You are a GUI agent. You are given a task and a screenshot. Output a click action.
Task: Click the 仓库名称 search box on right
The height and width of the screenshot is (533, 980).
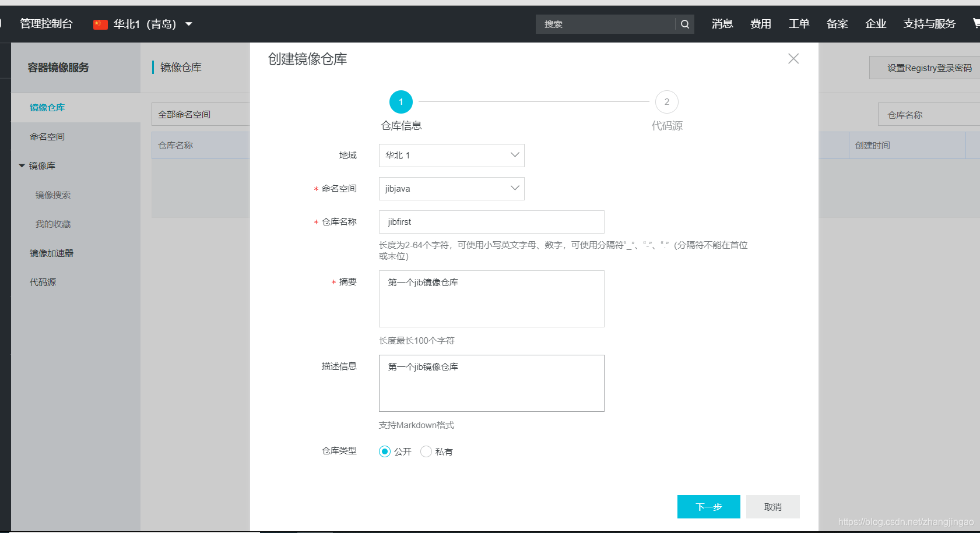[929, 115]
